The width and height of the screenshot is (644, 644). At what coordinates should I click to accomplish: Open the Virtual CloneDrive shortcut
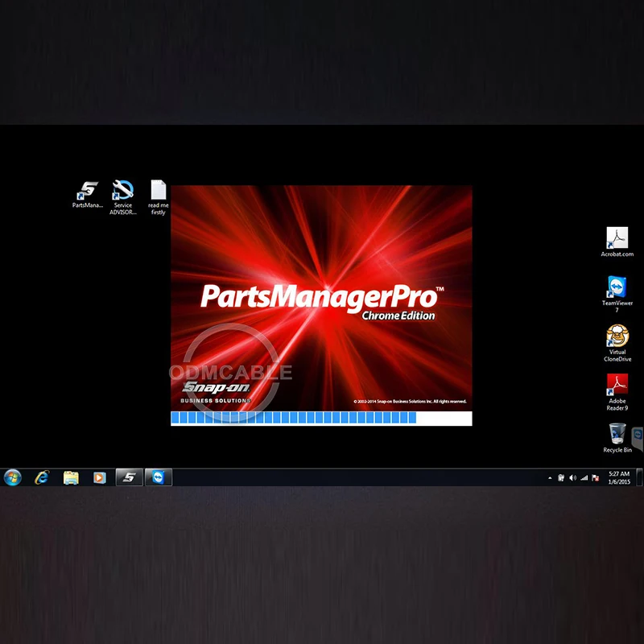coord(617,344)
